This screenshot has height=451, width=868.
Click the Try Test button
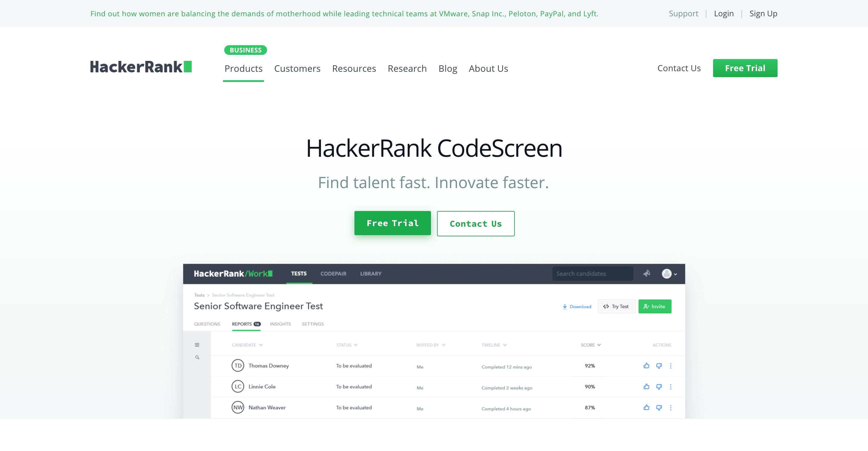point(616,306)
